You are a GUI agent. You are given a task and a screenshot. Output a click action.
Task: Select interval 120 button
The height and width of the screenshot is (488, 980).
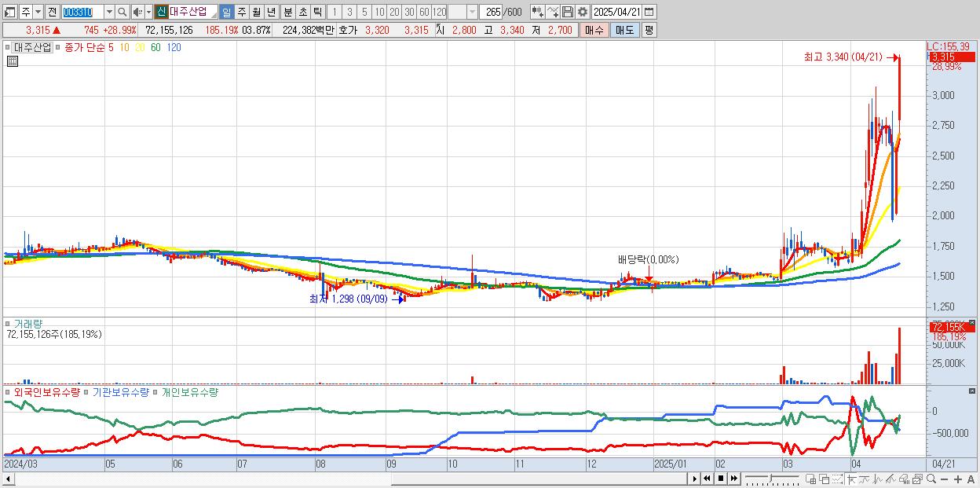coord(440,12)
